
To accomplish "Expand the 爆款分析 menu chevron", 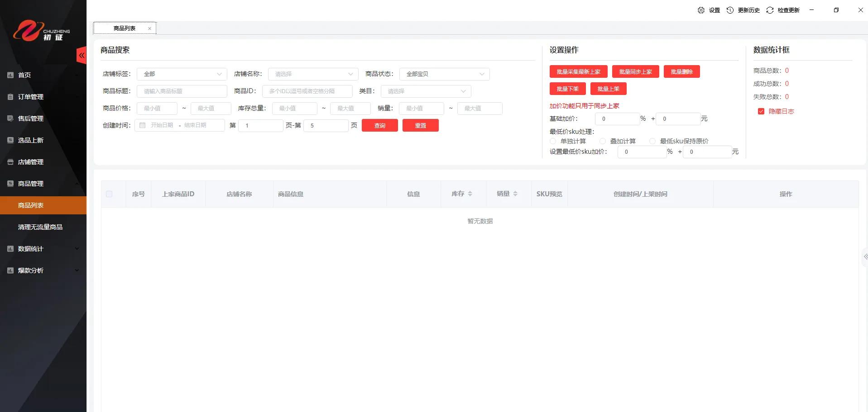I will point(77,270).
